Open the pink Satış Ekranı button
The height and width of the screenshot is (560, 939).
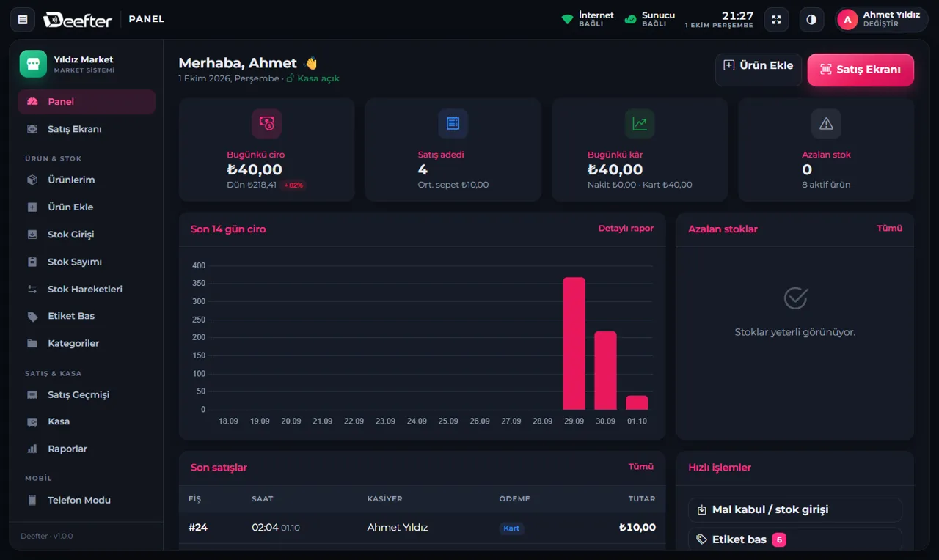(861, 70)
